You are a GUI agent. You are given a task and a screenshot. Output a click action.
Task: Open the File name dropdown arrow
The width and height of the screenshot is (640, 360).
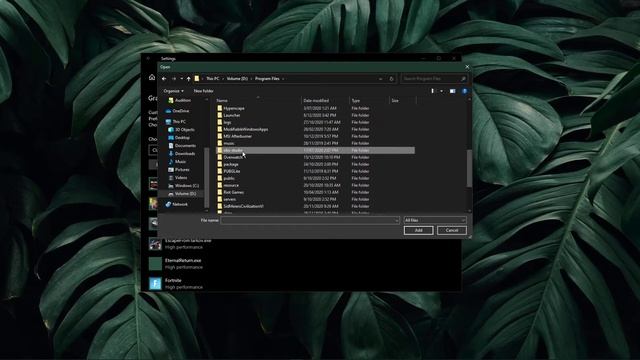pos(397,220)
